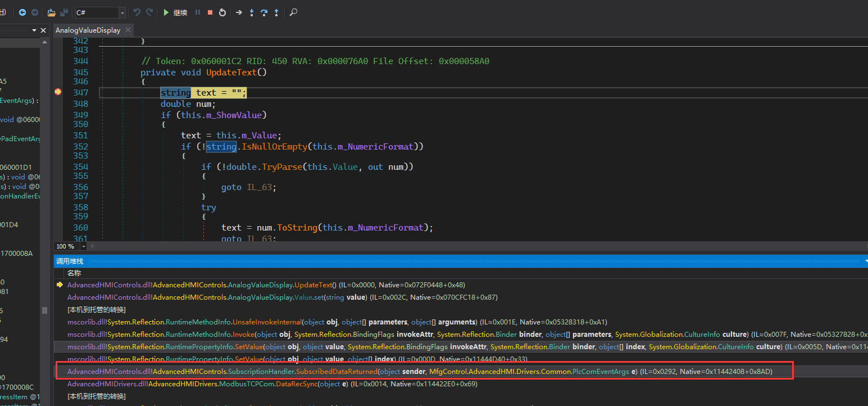
Task: Close the left assembly explorer panel
Action: point(43,30)
